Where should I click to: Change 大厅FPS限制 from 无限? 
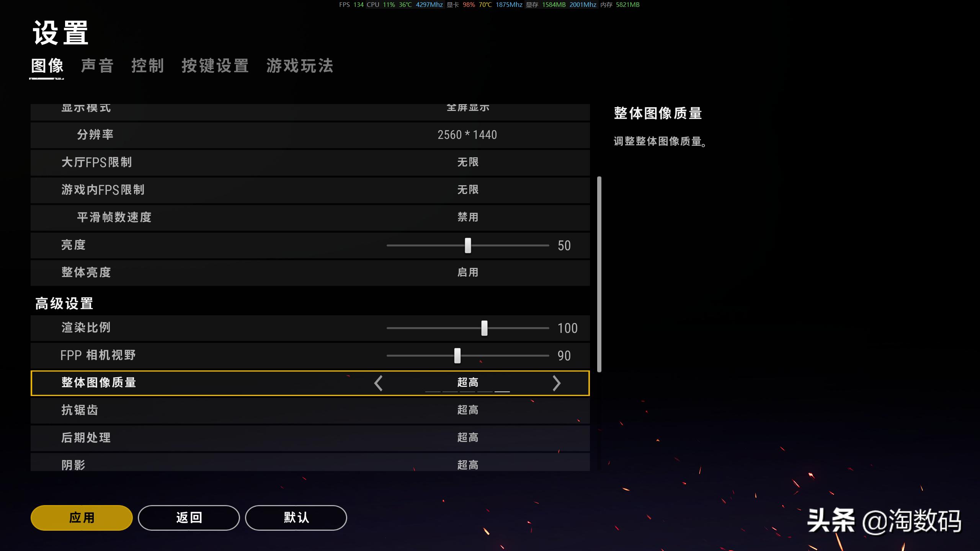[x=468, y=162]
